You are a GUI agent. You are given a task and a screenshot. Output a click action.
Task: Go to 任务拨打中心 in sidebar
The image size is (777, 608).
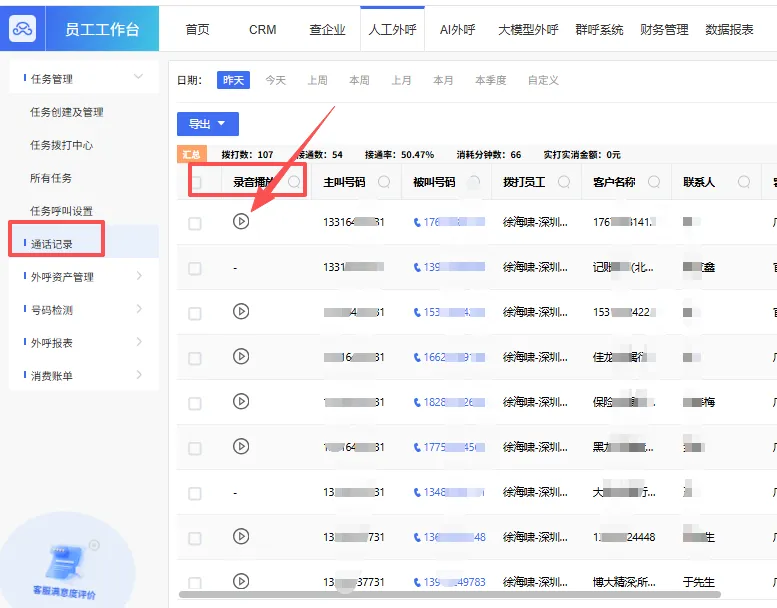(x=61, y=145)
